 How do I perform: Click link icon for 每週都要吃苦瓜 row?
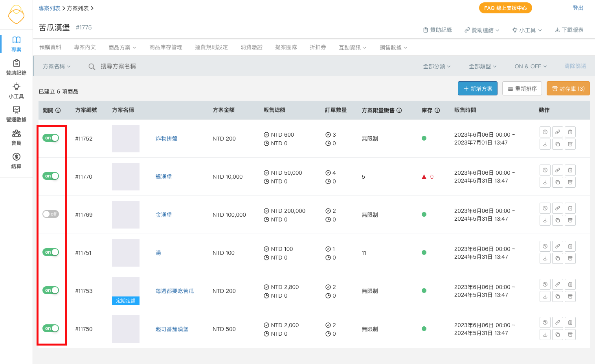pyautogui.click(x=558, y=284)
